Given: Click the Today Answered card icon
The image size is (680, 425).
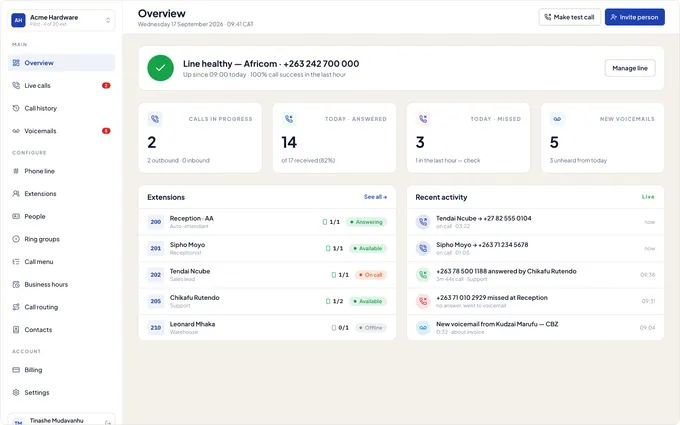Looking at the screenshot, I should [x=289, y=119].
